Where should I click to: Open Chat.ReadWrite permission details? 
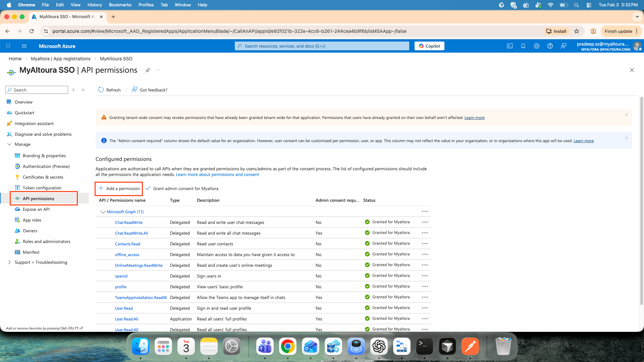pyautogui.click(x=129, y=223)
